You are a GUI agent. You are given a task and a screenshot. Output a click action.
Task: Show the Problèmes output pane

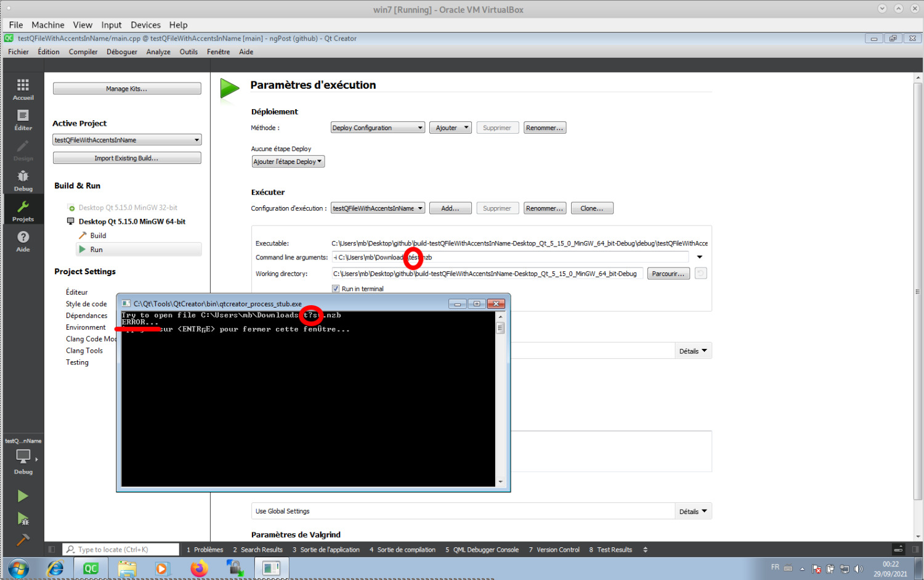pyautogui.click(x=205, y=549)
